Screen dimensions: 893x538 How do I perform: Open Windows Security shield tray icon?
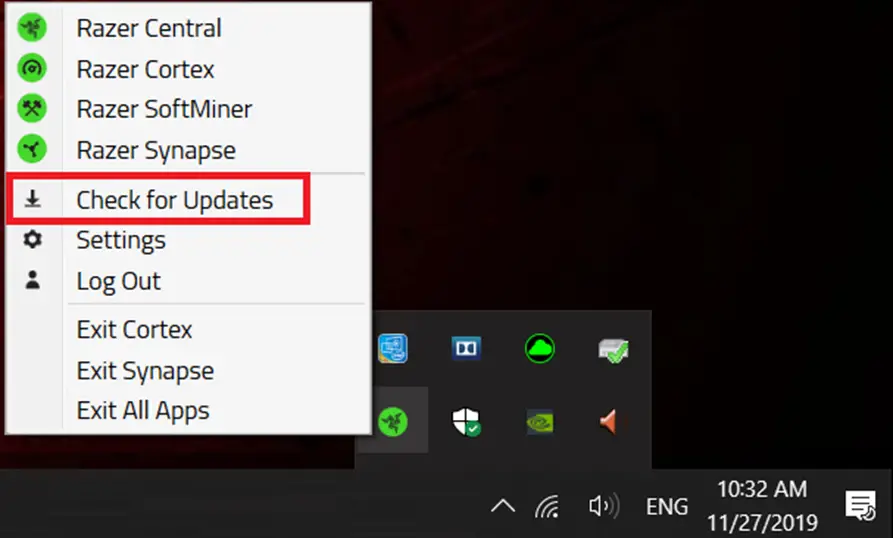pyautogui.click(x=466, y=422)
